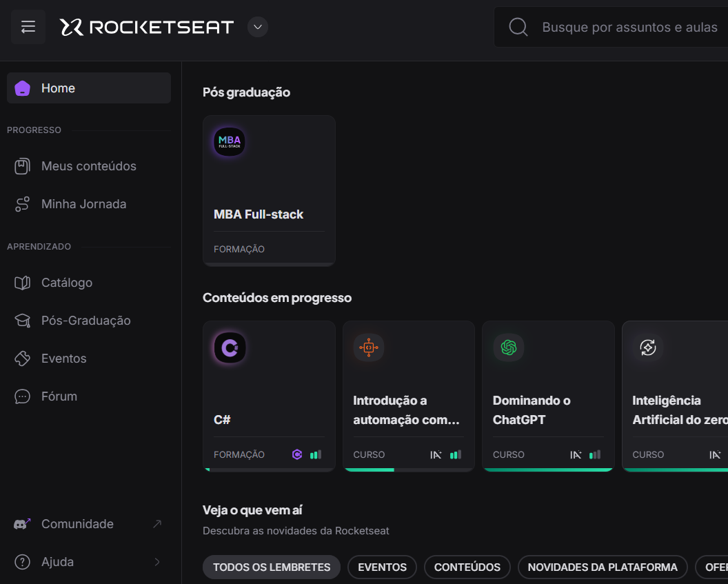Open the Dominando o ChatGPT course
This screenshot has width=728, height=584.
tap(532, 410)
